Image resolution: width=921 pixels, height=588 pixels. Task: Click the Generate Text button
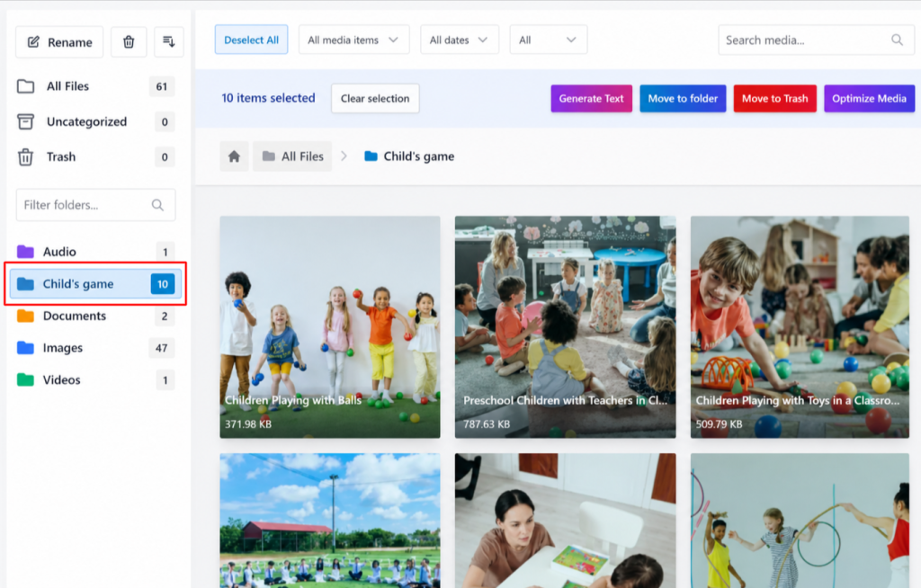pyautogui.click(x=591, y=99)
